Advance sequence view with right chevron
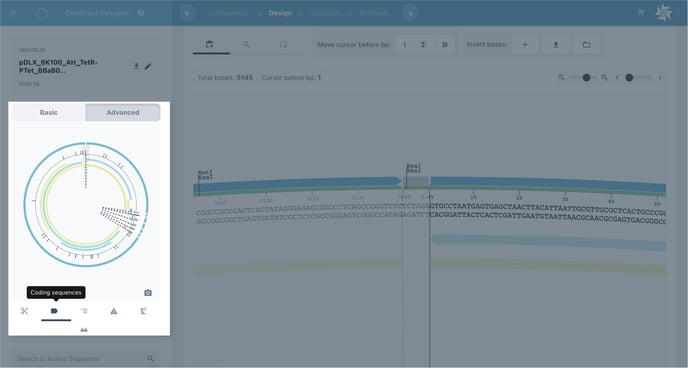Viewport: 688px width, 368px height. [660, 78]
